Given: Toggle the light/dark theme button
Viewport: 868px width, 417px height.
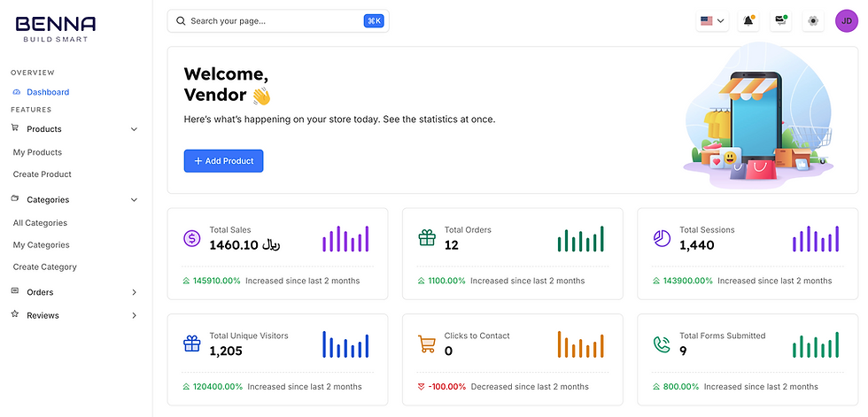Looking at the screenshot, I should pyautogui.click(x=813, y=21).
